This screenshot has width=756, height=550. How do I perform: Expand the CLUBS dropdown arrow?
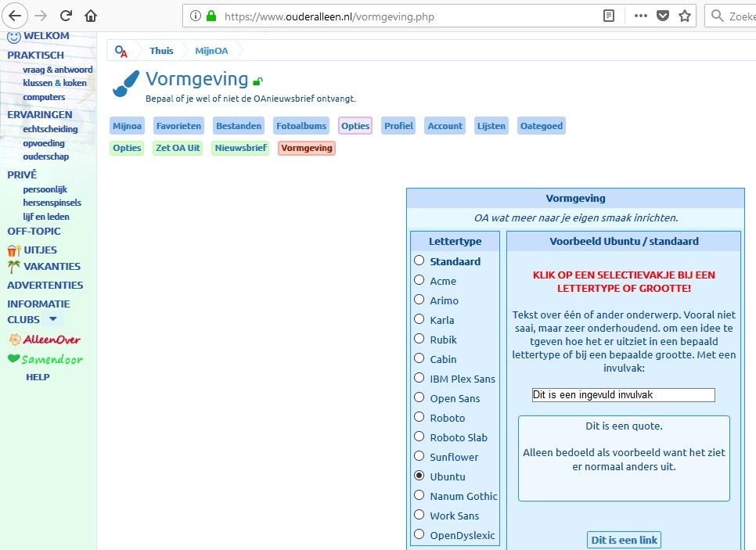(x=53, y=319)
